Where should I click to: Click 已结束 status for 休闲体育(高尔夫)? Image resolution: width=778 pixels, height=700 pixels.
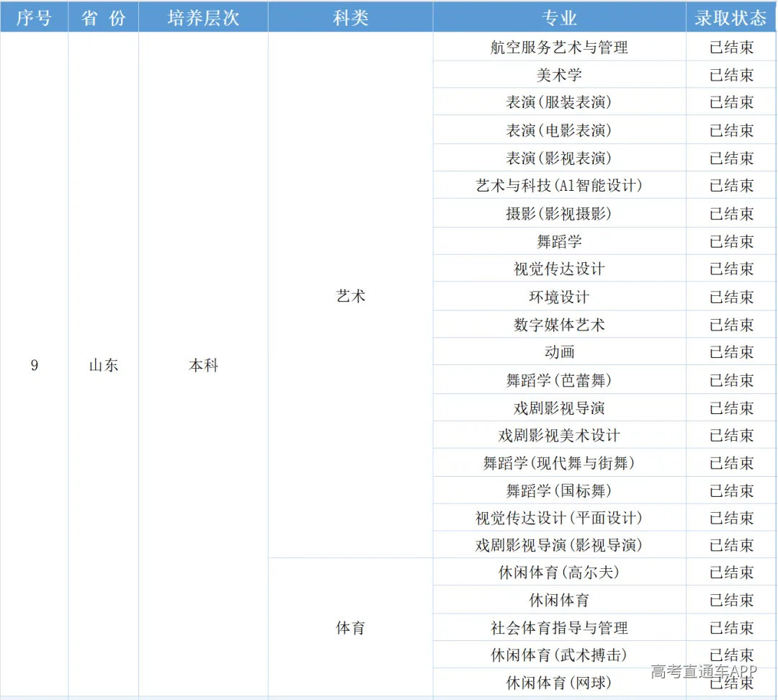(731, 573)
